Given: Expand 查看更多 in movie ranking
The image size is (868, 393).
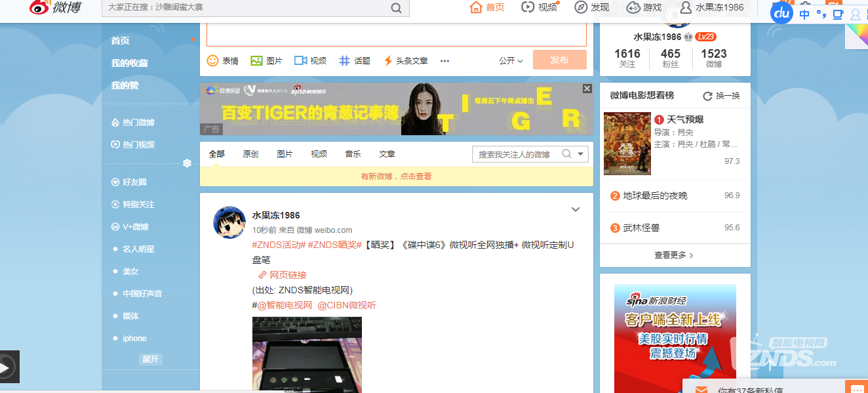Looking at the screenshot, I should pyautogui.click(x=674, y=255).
